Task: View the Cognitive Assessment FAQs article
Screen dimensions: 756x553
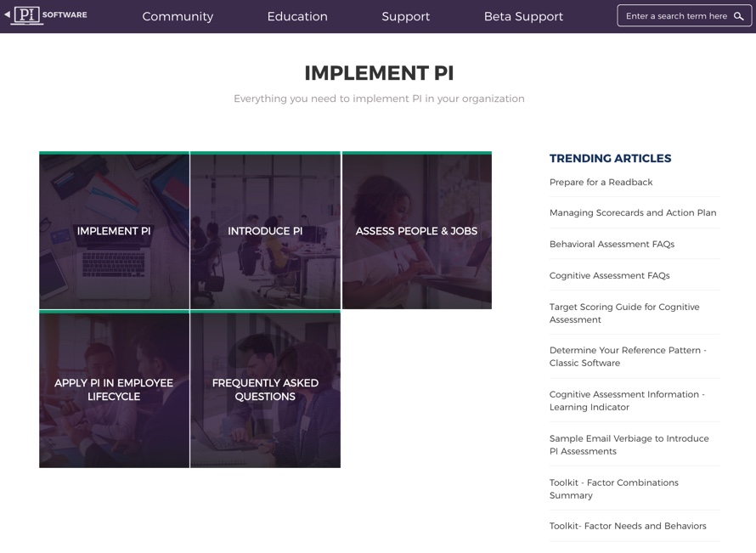Action: 609,276
